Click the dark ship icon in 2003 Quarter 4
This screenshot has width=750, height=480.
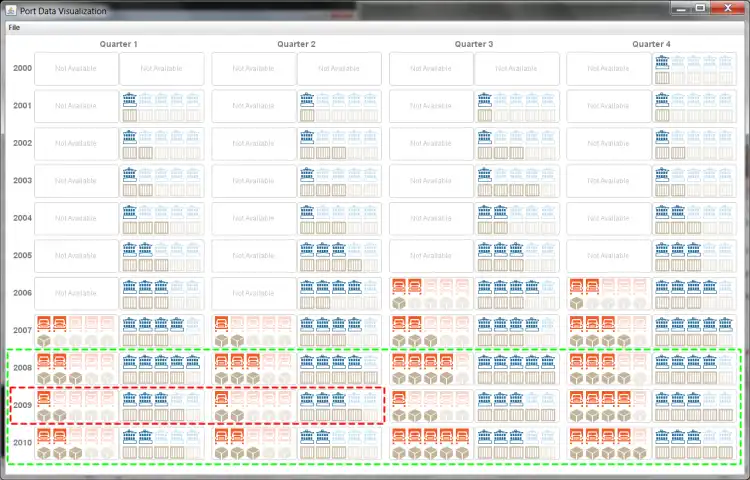pos(662,174)
